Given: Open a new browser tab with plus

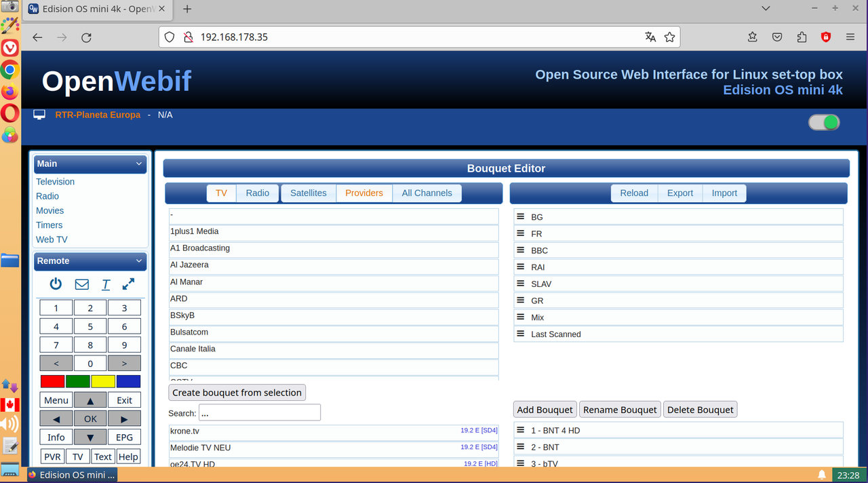Looking at the screenshot, I should (x=187, y=9).
